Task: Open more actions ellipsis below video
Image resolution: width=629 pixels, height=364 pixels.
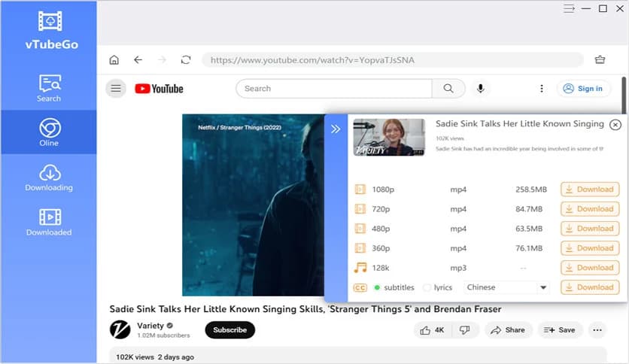Action: click(597, 330)
